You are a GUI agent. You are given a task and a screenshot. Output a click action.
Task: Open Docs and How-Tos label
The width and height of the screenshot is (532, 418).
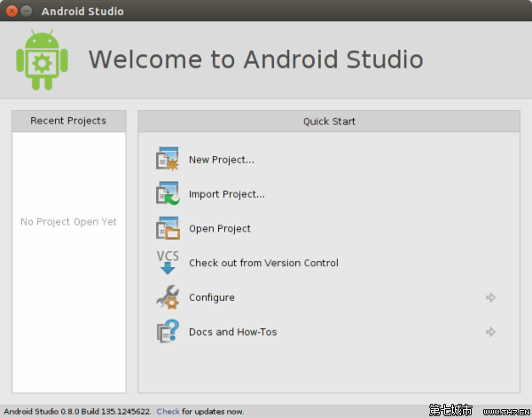(232, 332)
